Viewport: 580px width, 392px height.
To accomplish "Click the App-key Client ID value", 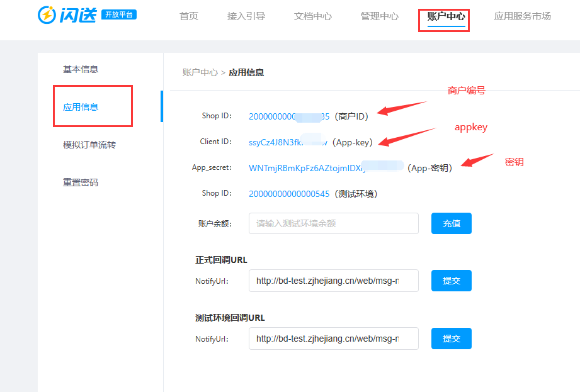I will (287, 142).
